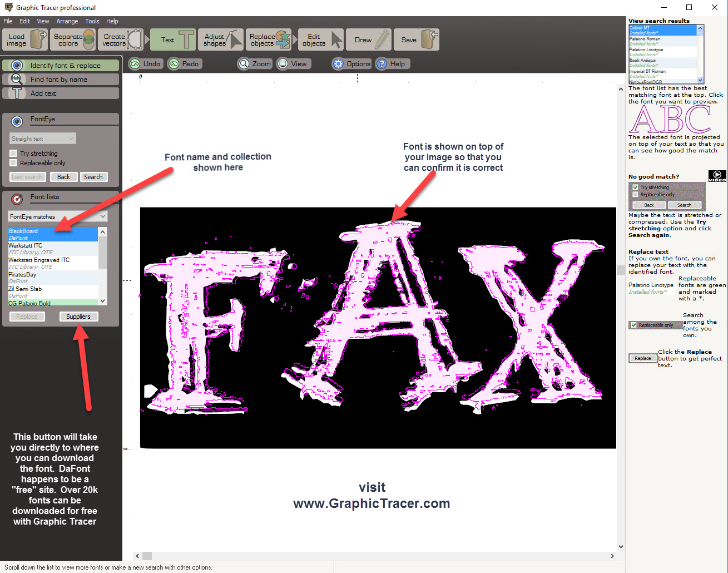
Task: Expand the FontEye matches dropdown
Action: (58, 216)
